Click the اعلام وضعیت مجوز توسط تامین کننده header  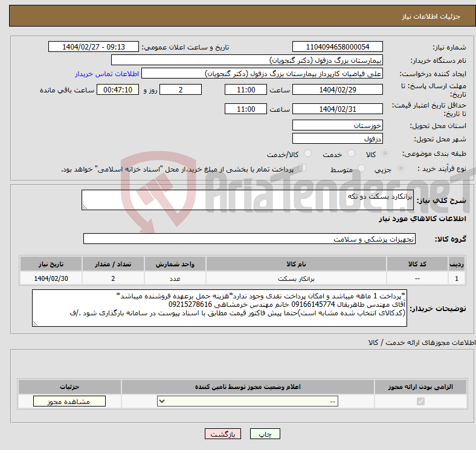point(248,387)
